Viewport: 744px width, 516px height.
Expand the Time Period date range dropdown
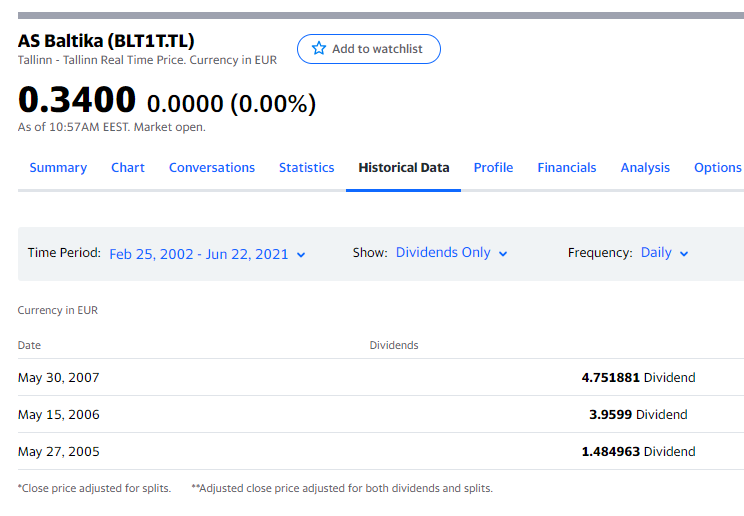pyautogui.click(x=207, y=254)
